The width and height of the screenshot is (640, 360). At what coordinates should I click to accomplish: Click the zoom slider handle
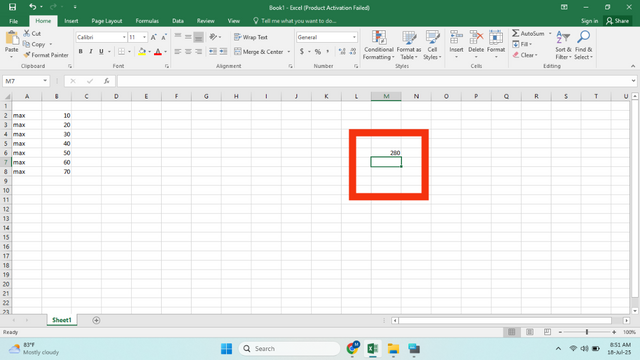point(587,332)
